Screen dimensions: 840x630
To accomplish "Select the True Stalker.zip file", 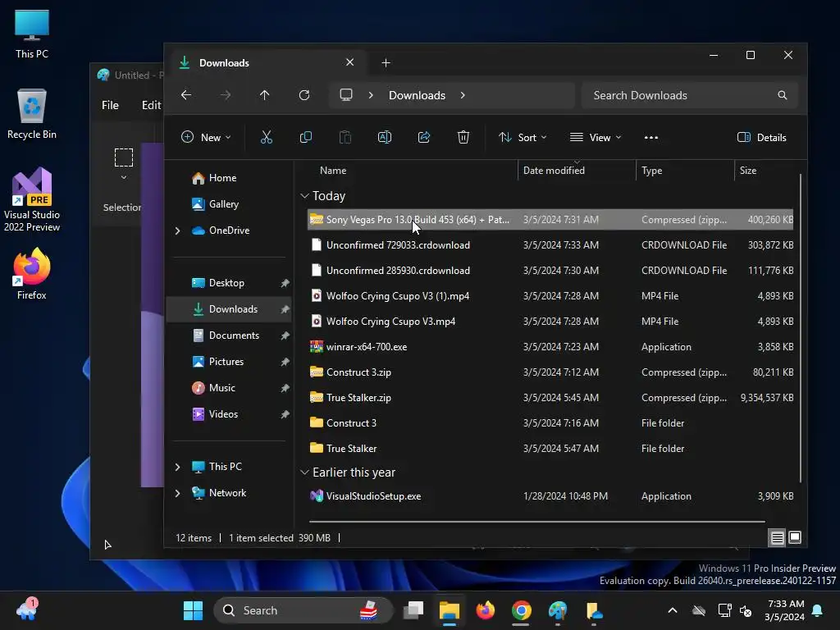I will [x=550, y=398].
